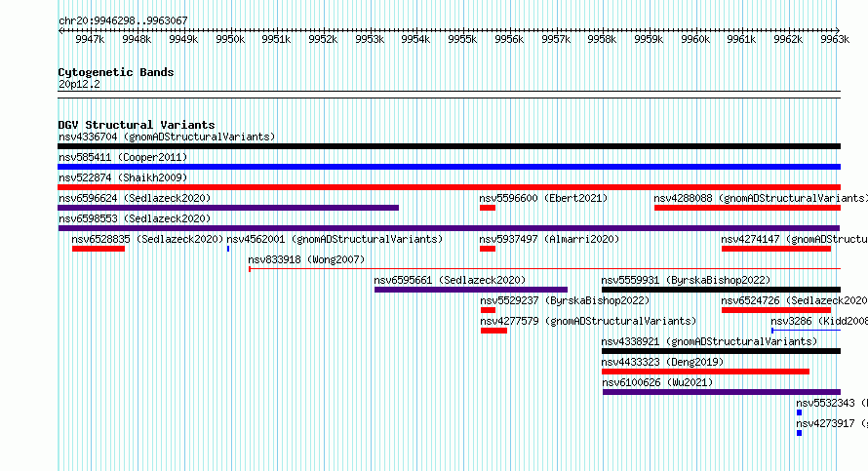Click the nsv5596600 (Ebert2021) label
Viewport: 868px width, 471px height.
[x=543, y=198]
